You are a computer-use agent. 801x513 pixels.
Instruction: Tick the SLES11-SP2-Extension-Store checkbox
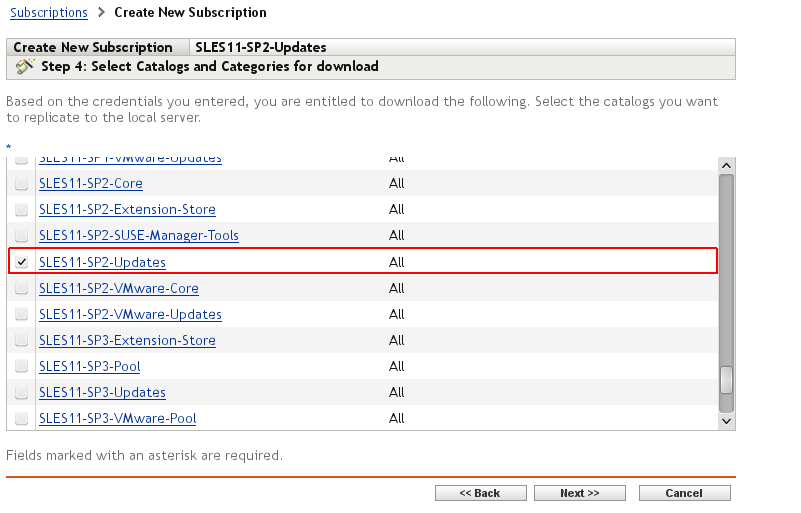point(22,210)
